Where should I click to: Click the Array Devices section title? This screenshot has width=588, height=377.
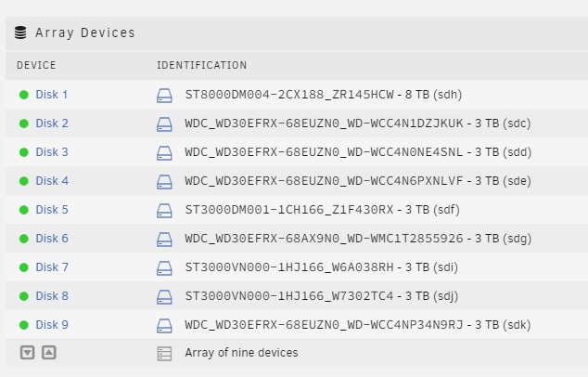tap(85, 32)
